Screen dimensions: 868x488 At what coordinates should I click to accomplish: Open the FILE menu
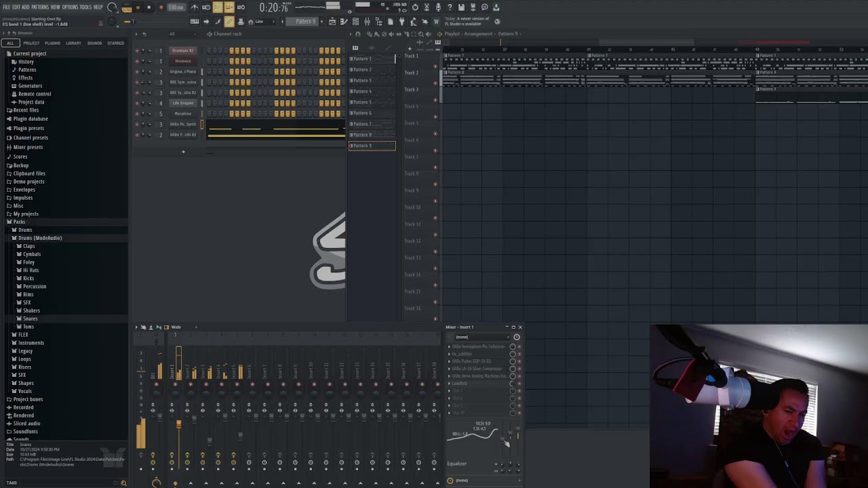6,7
